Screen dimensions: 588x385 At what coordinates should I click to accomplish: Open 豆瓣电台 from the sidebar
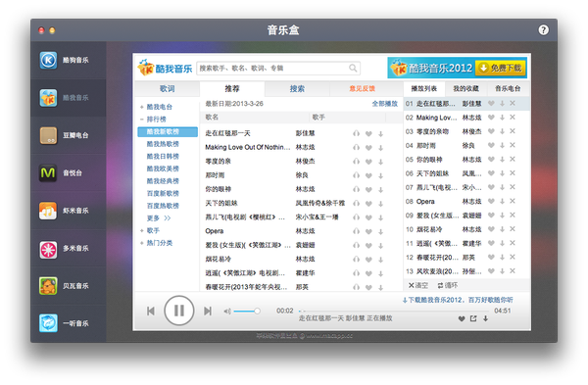point(69,135)
